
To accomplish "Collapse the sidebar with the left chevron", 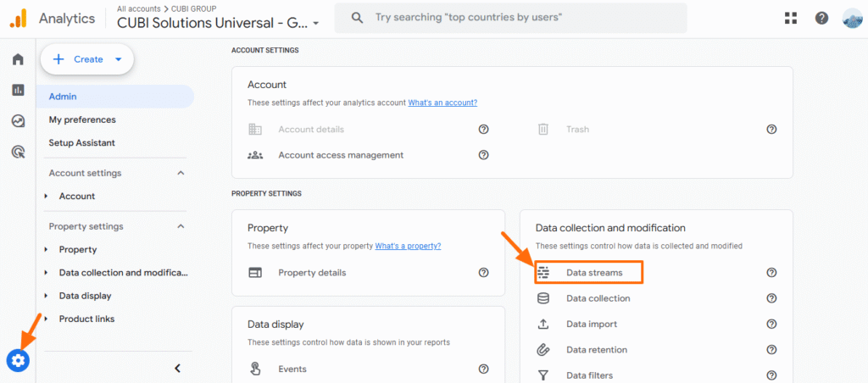I will pos(178,368).
